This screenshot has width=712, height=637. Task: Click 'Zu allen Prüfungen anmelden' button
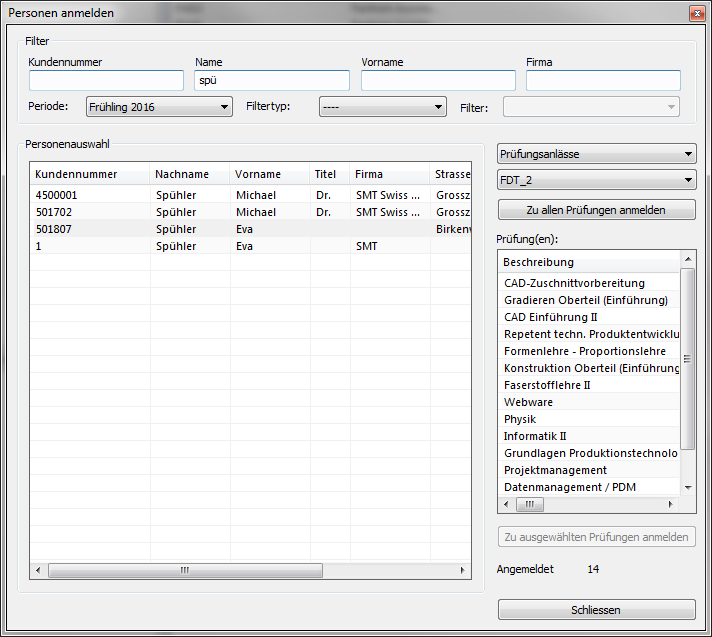coord(596,210)
